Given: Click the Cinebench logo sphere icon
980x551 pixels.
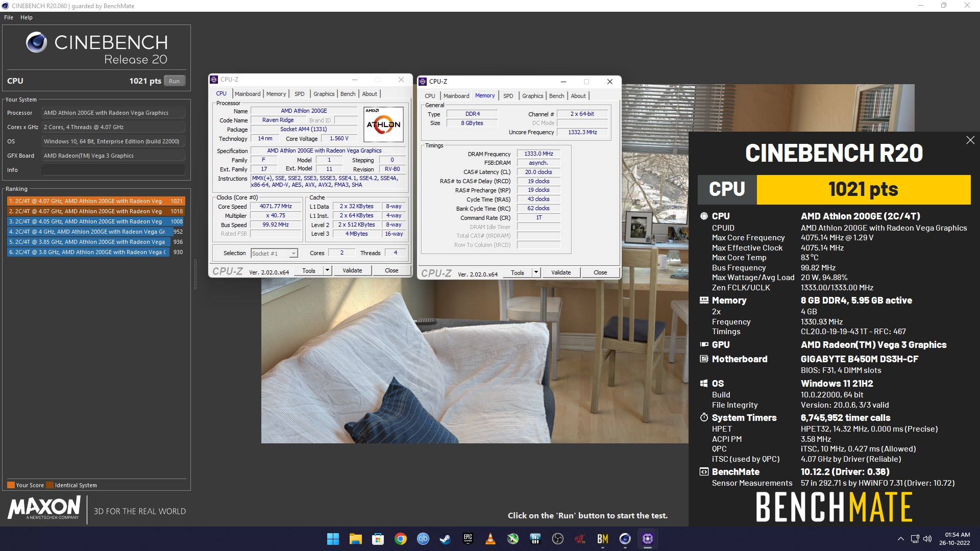Looking at the screenshot, I should pyautogui.click(x=37, y=42).
